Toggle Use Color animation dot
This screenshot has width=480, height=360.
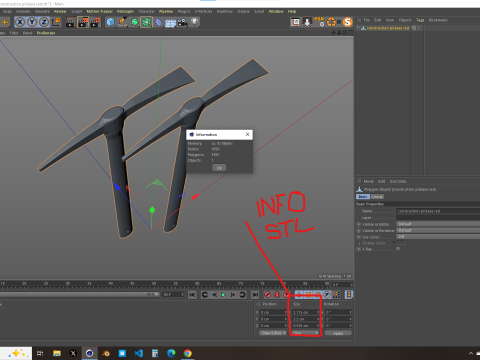coord(359,237)
